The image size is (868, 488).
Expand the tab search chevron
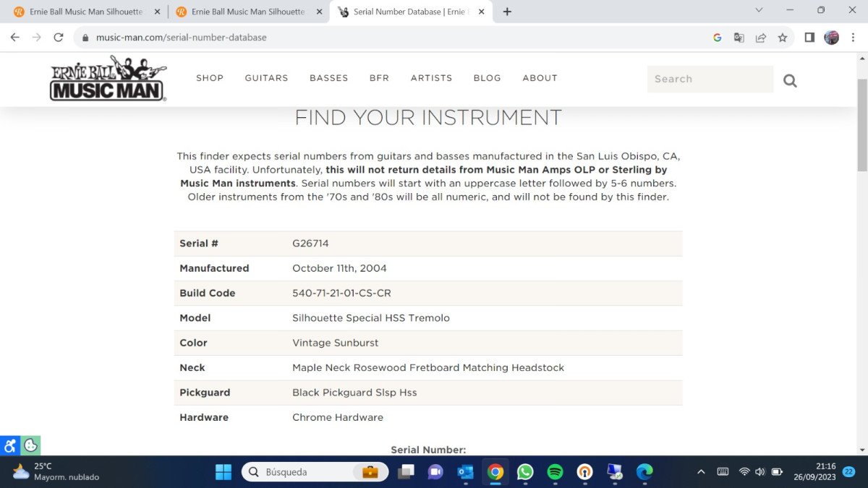pyautogui.click(x=759, y=11)
